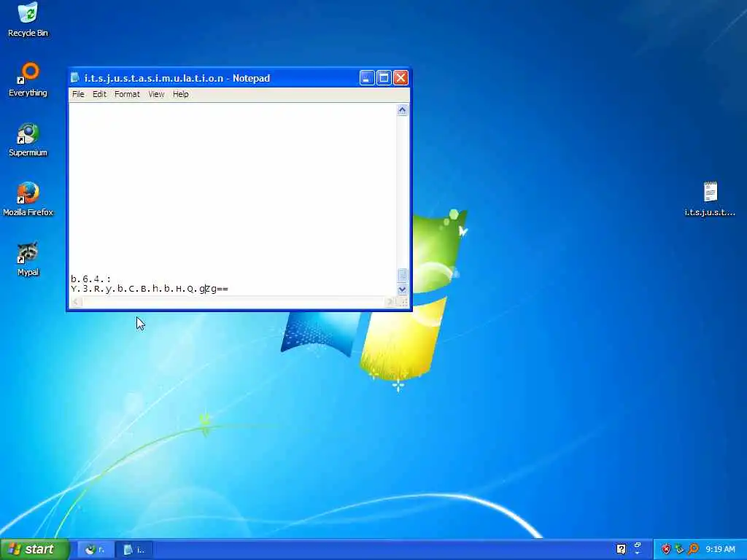Maximize the Notepad window
Viewport: 747px width, 560px height.
coord(384,77)
